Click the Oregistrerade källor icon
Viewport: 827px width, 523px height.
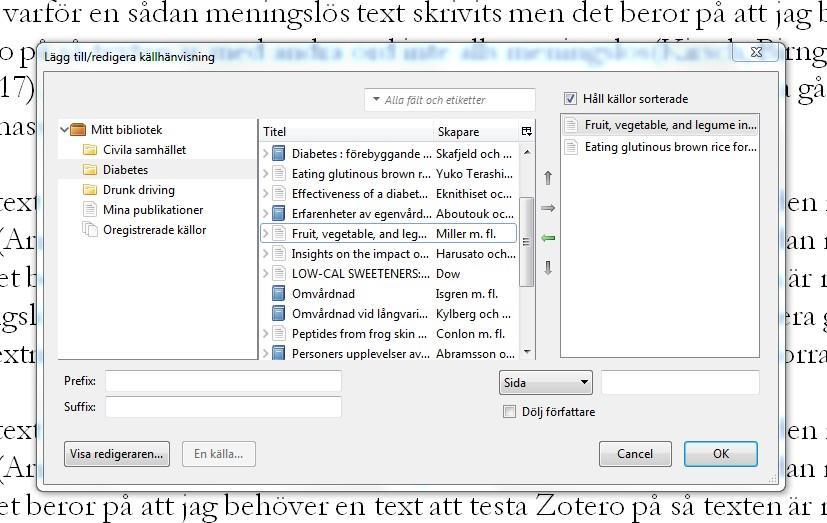tap(90, 230)
